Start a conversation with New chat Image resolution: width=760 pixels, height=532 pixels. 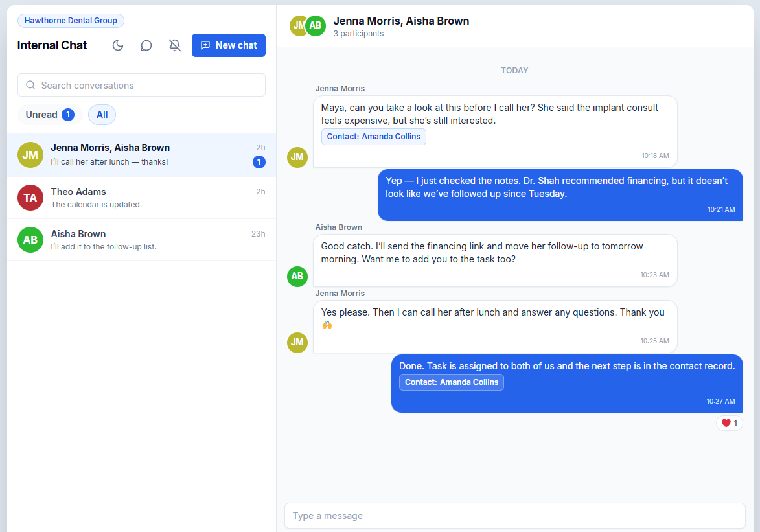pos(229,45)
